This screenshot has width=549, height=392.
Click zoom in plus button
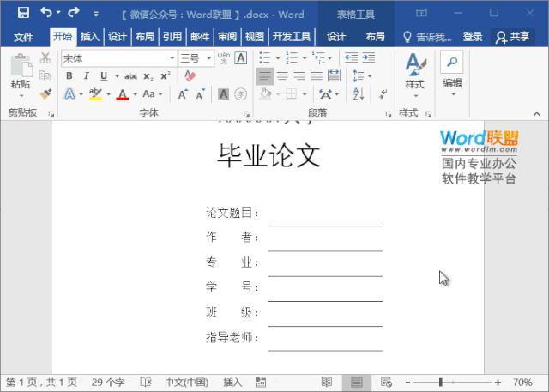click(x=498, y=383)
